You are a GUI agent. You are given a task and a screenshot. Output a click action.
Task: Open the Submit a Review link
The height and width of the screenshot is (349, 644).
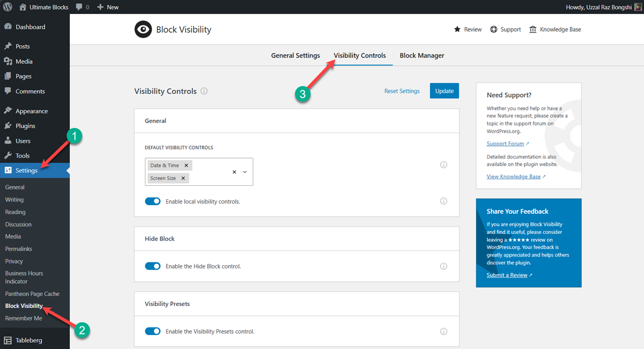pyautogui.click(x=506, y=274)
